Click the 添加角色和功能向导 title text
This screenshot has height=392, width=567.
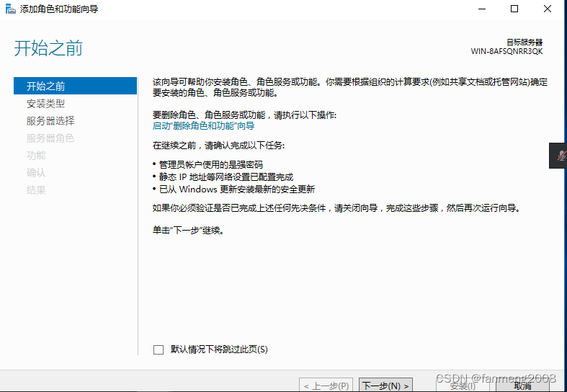(x=59, y=9)
